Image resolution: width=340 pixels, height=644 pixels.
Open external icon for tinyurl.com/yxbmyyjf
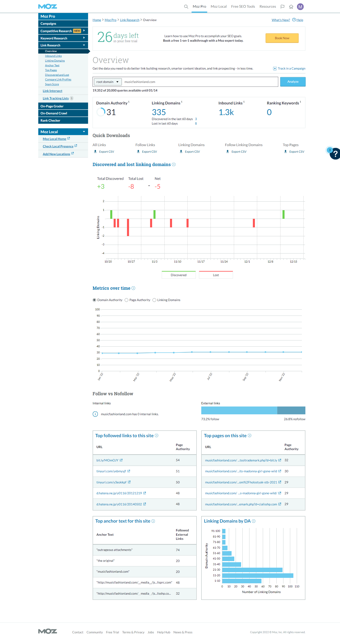point(129,471)
